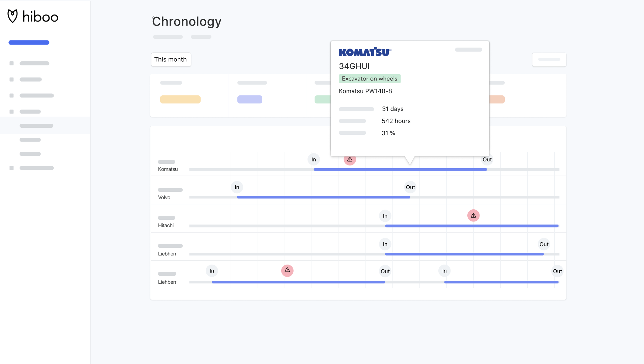The width and height of the screenshot is (644, 364).
Task: Select the Komatsu row Out marker
Action: pyautogui.click(x=487, y=159)
